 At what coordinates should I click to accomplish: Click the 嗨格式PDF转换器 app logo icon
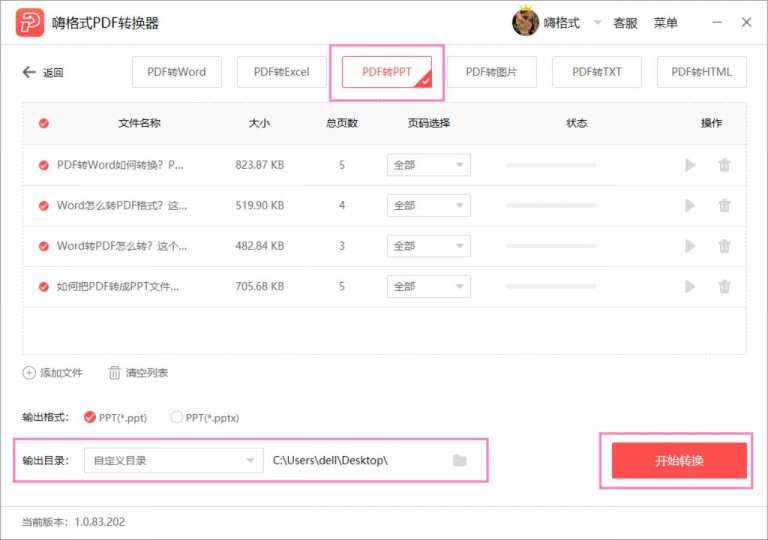[29, 22]
